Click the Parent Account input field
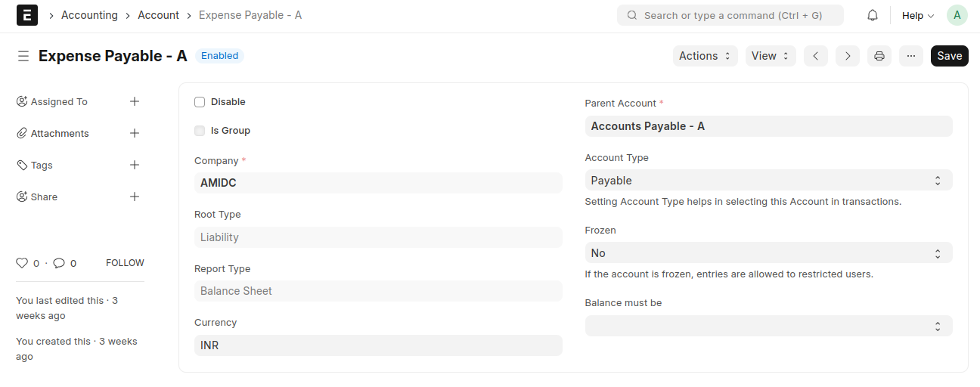The height and width of the screenshot is (387, 980). (x=768, y=126)
